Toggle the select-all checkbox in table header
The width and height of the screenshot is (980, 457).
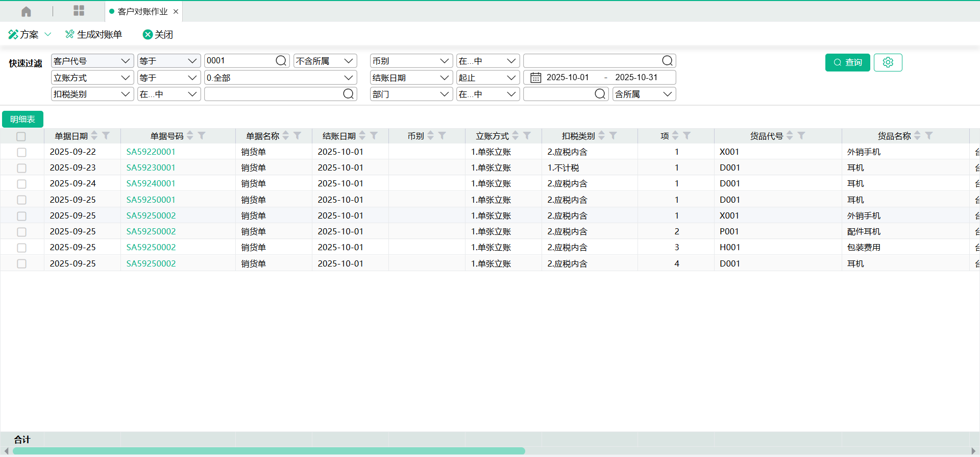21,136
